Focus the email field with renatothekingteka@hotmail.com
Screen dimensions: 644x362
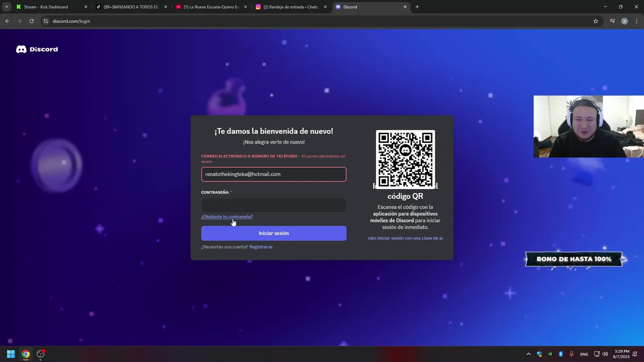coord(274,174)
